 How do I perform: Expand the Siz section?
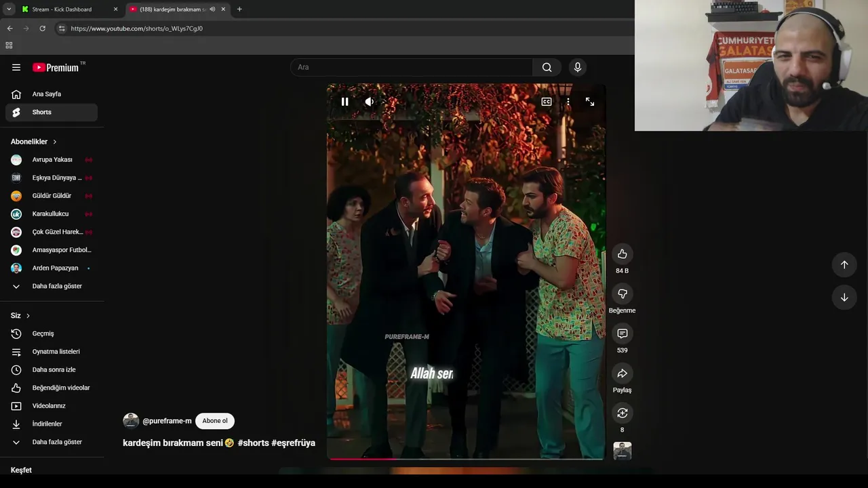point(20,316)
